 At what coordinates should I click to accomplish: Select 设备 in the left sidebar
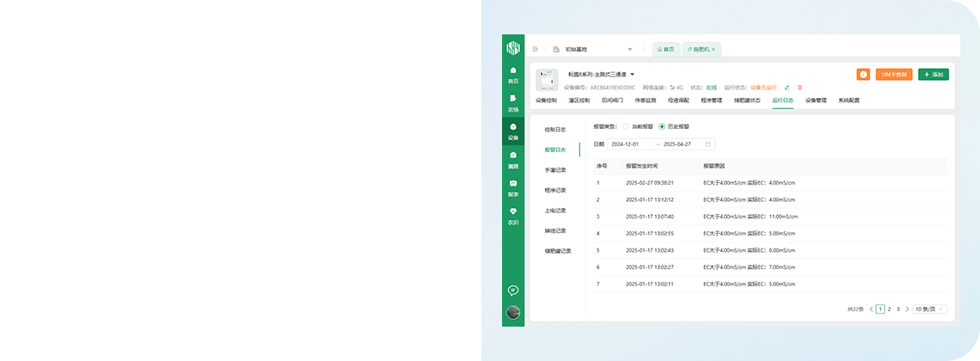tap(513, 132)
